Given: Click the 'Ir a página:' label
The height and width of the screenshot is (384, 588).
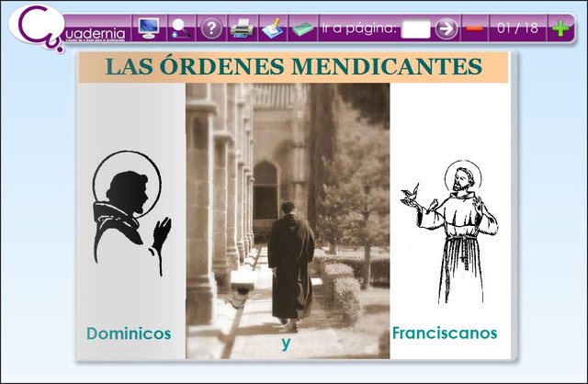Looking at the screenshot, I should pyautogui.click(x=359, y=28).
